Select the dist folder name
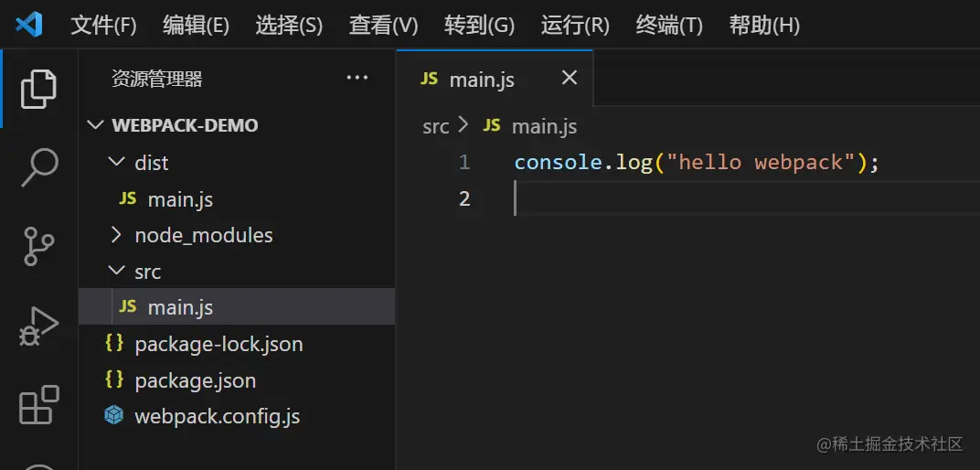Image resolution: width=980 pixels, height=470 pixels. 152,163
